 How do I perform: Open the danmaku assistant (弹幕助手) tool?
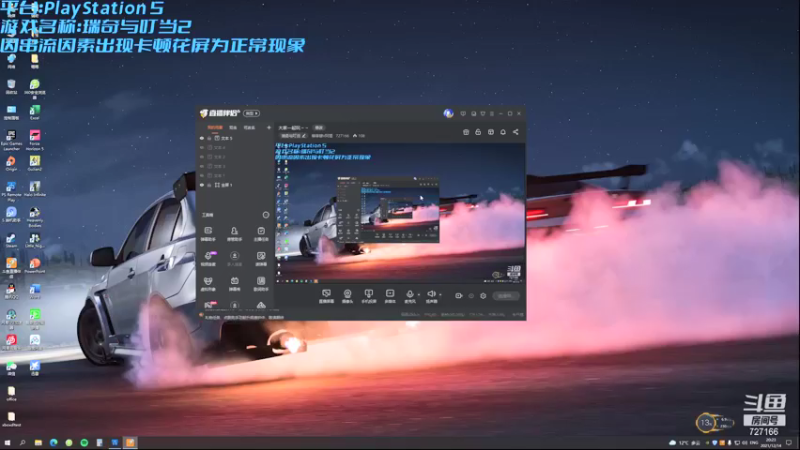tap(208, 234)
